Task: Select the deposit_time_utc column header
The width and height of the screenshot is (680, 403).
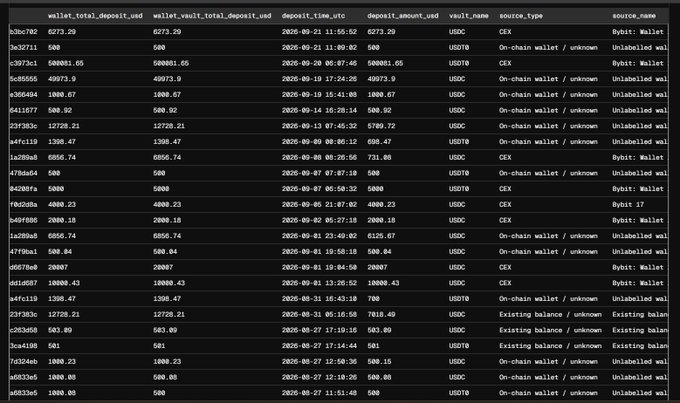Action: click(314, 16)
